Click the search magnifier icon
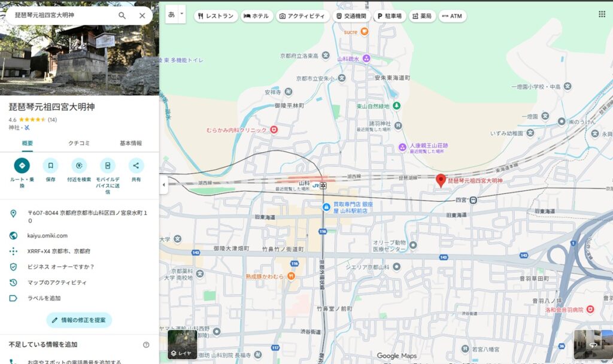613x364 pixels. tap(122, 16)
